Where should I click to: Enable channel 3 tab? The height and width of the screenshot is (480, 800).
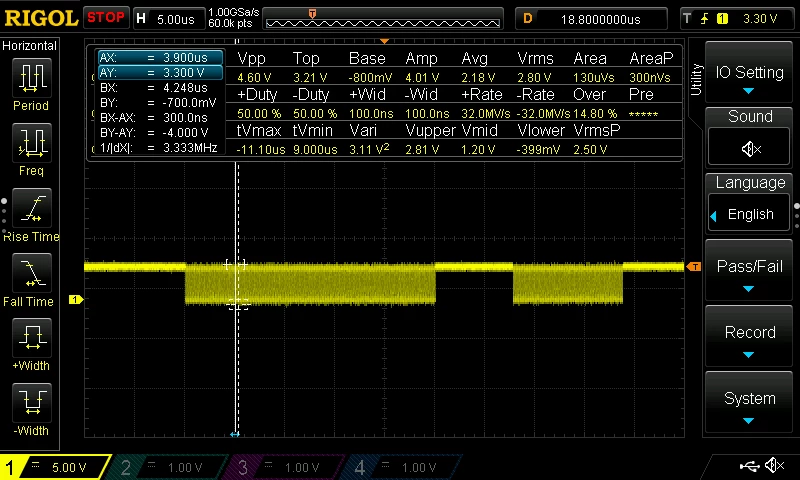point(286,467)
